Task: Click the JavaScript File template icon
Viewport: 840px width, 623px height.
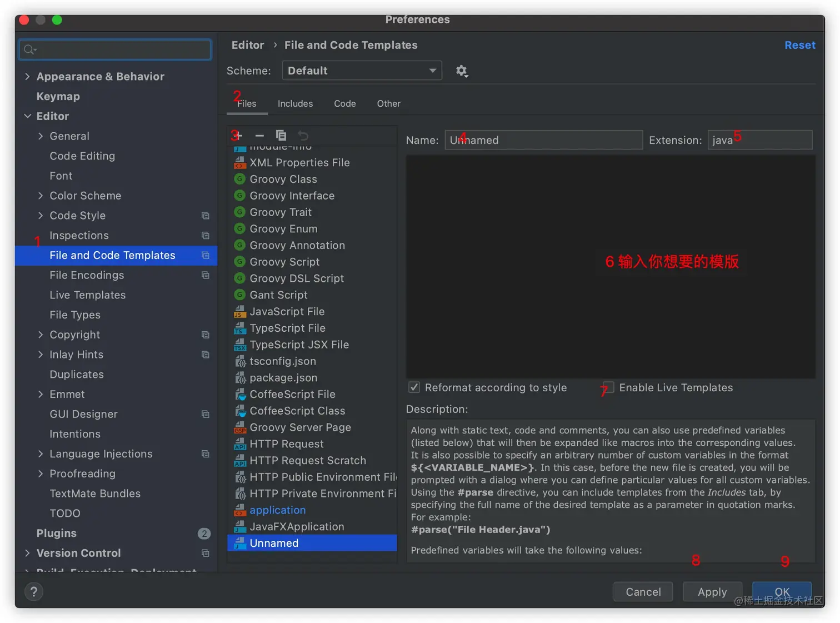Action: tap(240, 311)
